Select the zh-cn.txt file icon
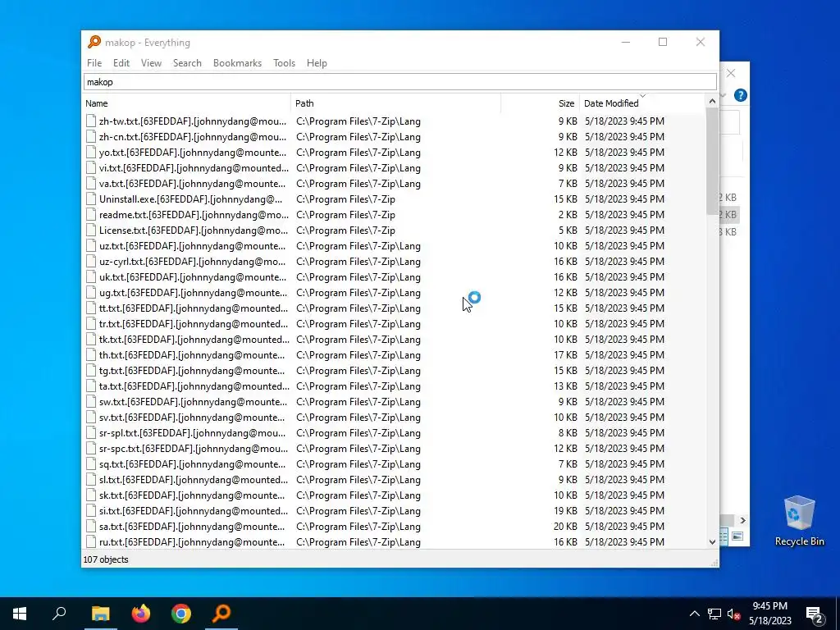The width and height of the screenshot is (840, 630). point(91,137)
